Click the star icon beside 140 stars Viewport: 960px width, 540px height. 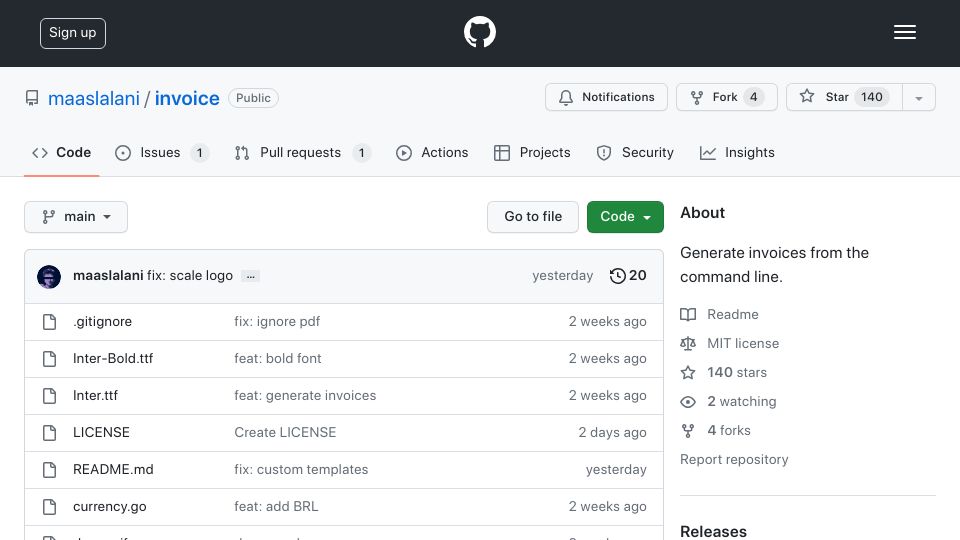688,372
